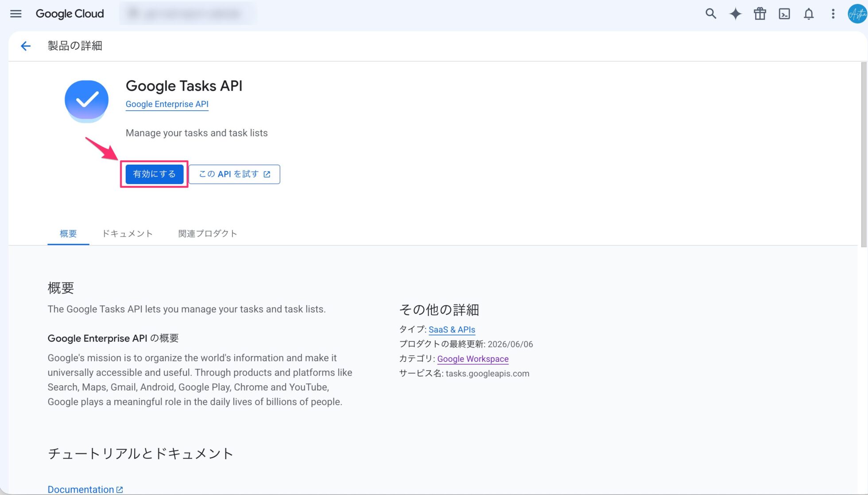Select the 概要 tab
This screenshot has width=868, height=495.
click(68, 233)
